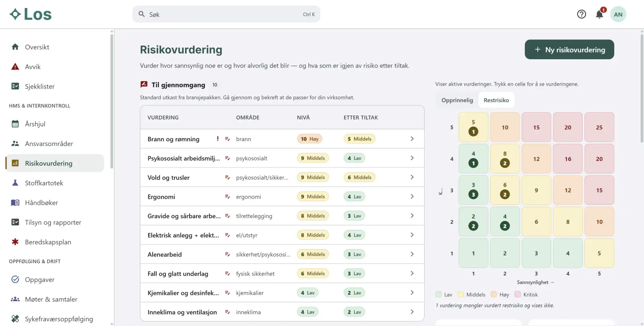Click matrix cell 5 with one assessment

(473, 127)
